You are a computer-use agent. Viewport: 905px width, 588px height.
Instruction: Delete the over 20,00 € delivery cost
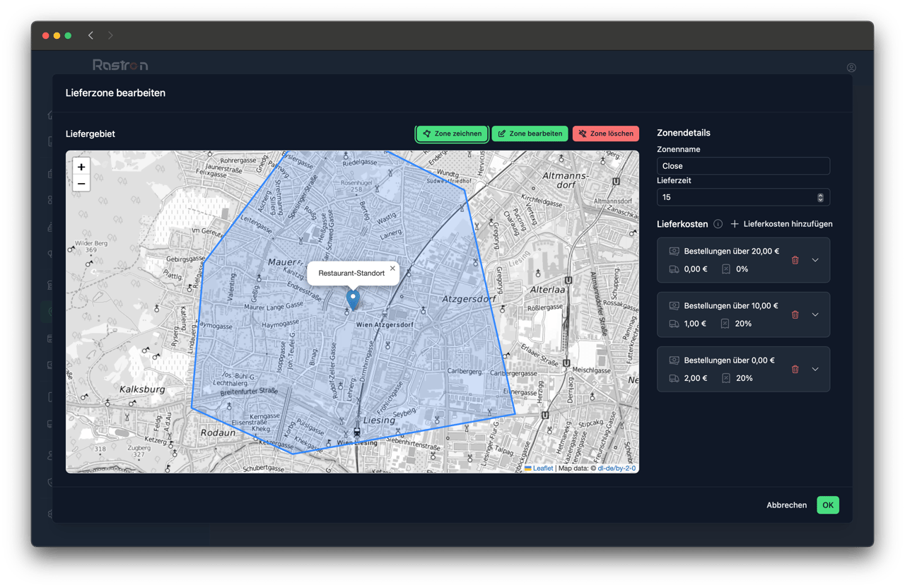(x=795, y=260)
